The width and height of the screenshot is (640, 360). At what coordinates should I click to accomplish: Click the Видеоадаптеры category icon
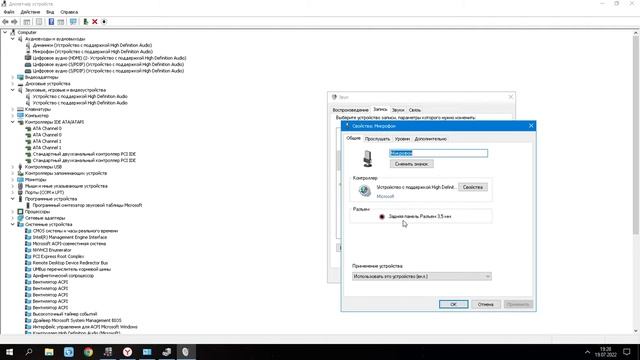tap(20, 77)
